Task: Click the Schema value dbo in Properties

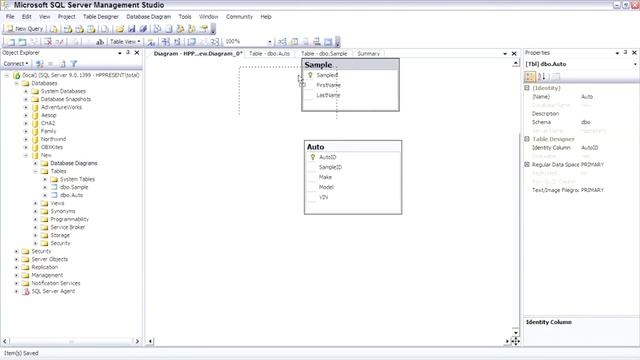Action: (x=586, y=122)
